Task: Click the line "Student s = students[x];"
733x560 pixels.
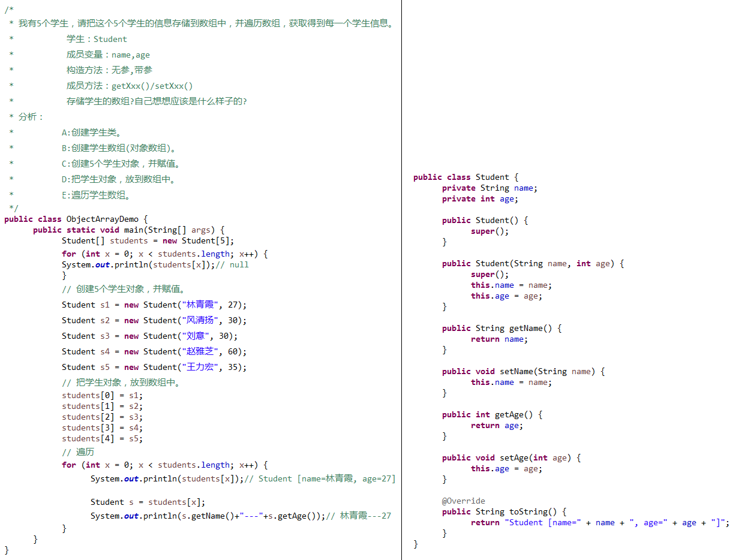Action: tap(148, 502)
